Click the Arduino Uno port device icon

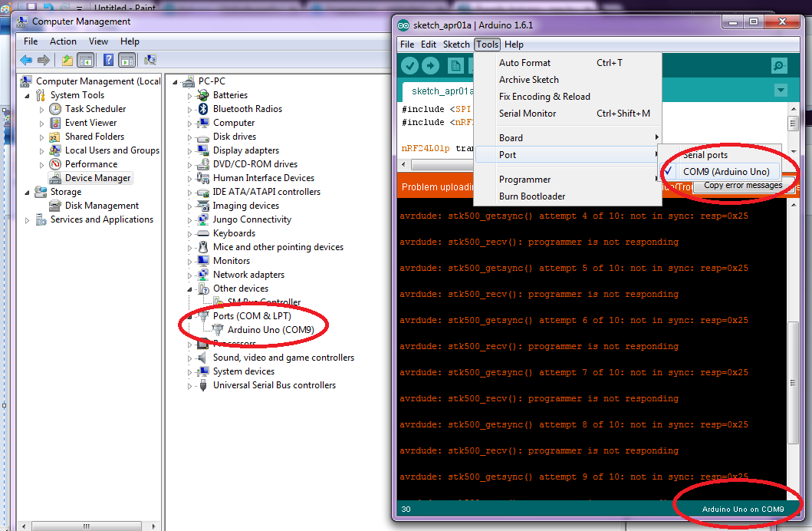click(x=218, y=330)
